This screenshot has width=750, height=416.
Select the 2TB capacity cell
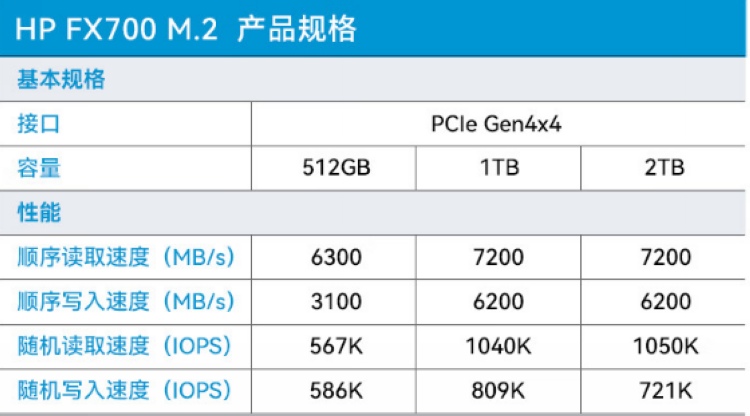[x=664, y=168]
